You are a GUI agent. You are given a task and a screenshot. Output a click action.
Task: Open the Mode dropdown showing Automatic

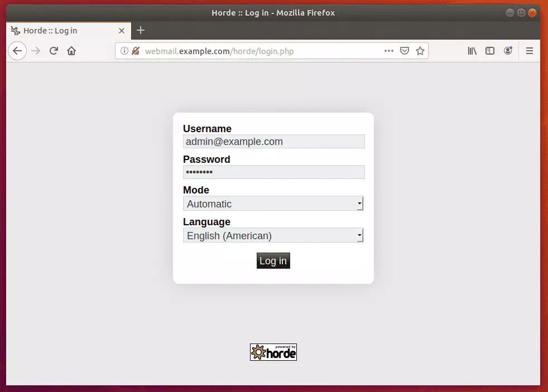pyautogui.click(x=273, y=204)
